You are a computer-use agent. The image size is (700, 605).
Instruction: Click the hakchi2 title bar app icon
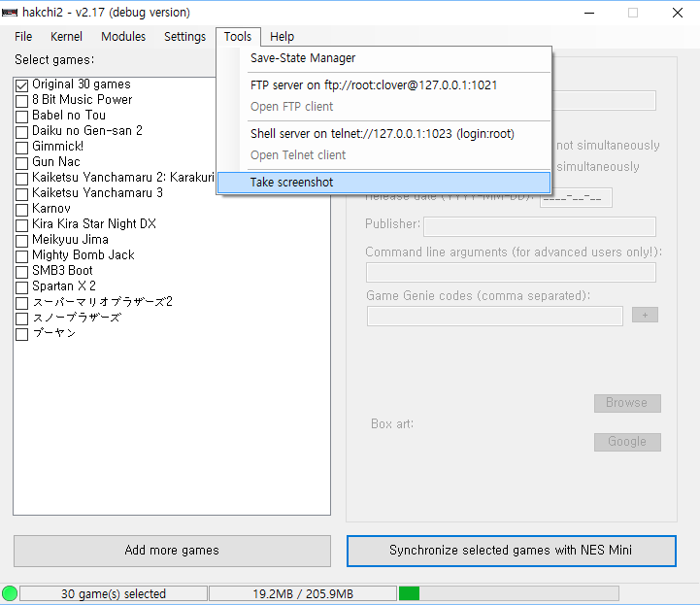point(11,13)
